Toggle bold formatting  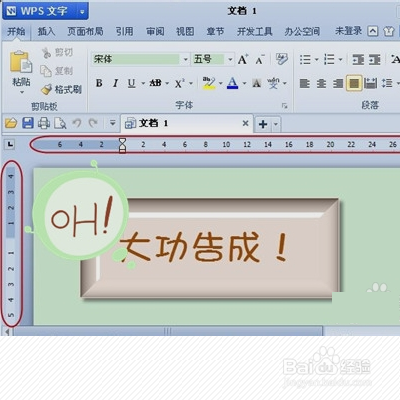coord(99,83)
